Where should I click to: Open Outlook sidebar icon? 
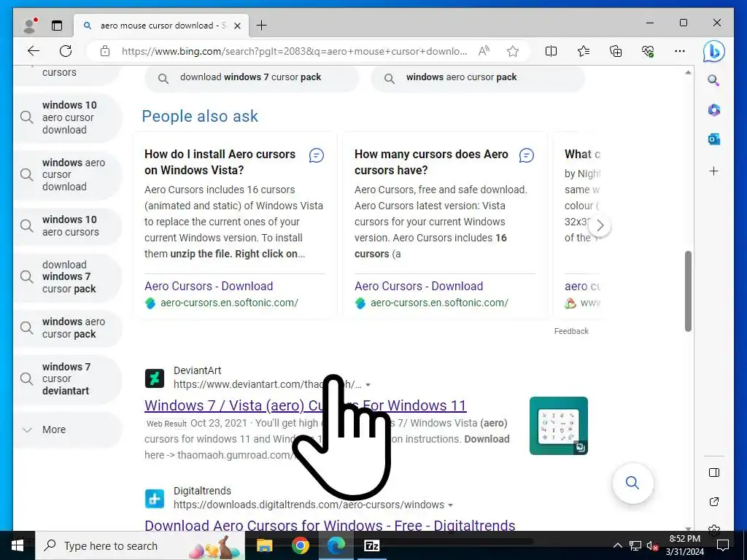(713, 139)
